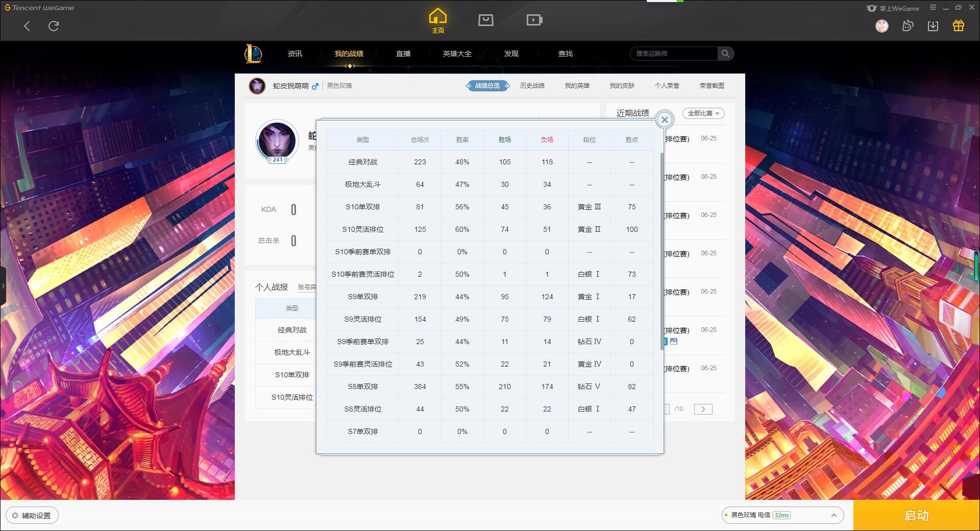Open the 主页 home icon
This screenshot has width=980, height=531.
437,20
